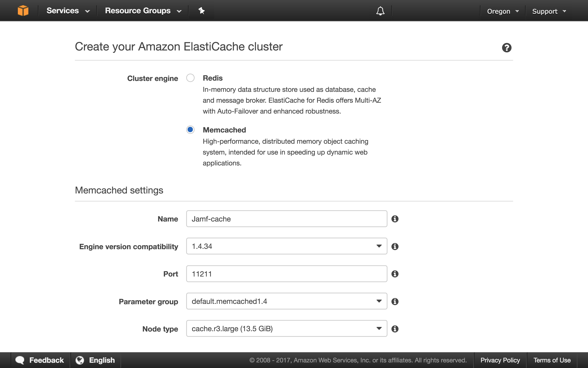Image resolution: width=588 pixels, height=368 pixels.
Task: Click the help question mark icon
Action: point(507,48)
